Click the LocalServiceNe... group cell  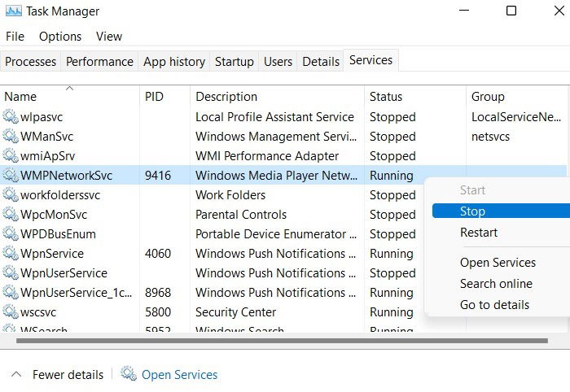516,117
